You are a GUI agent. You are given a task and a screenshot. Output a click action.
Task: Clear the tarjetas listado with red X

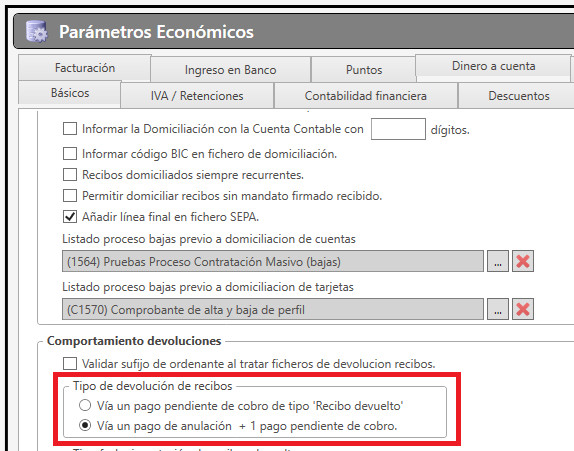pos(523,309)
